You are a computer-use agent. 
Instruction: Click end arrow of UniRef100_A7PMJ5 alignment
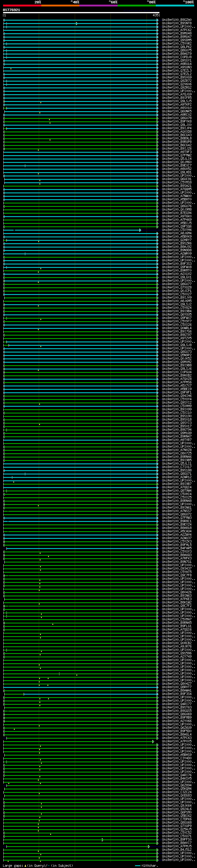point(149,846)
